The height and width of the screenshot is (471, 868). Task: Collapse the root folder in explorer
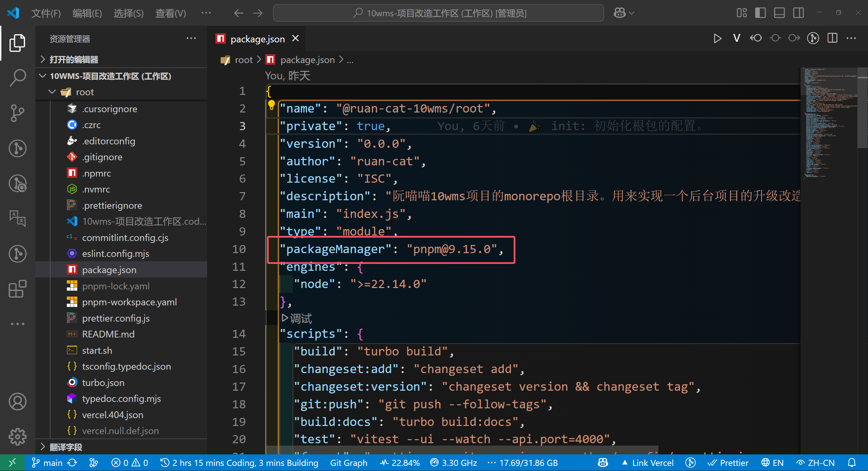click(x=121, y=92)
